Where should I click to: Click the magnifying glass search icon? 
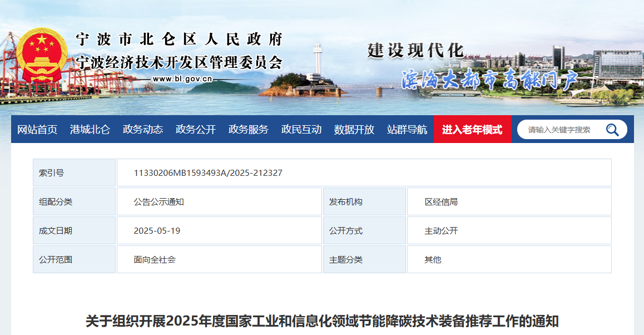point(612,130)
